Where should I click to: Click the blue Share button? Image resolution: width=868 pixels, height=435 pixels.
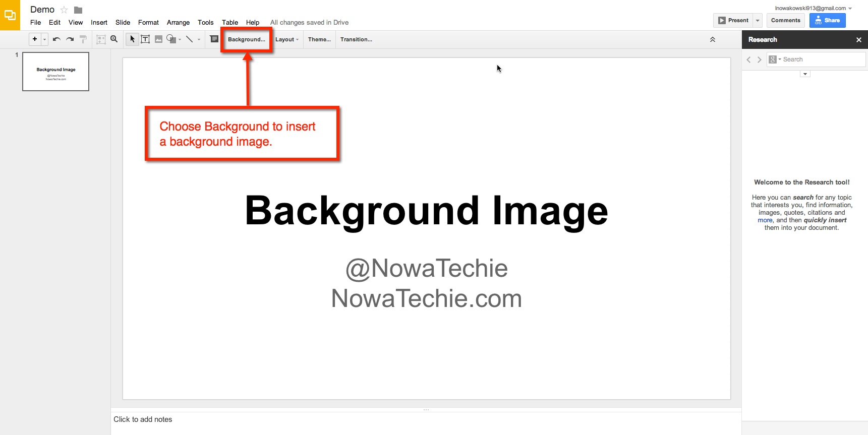(827, 21)
